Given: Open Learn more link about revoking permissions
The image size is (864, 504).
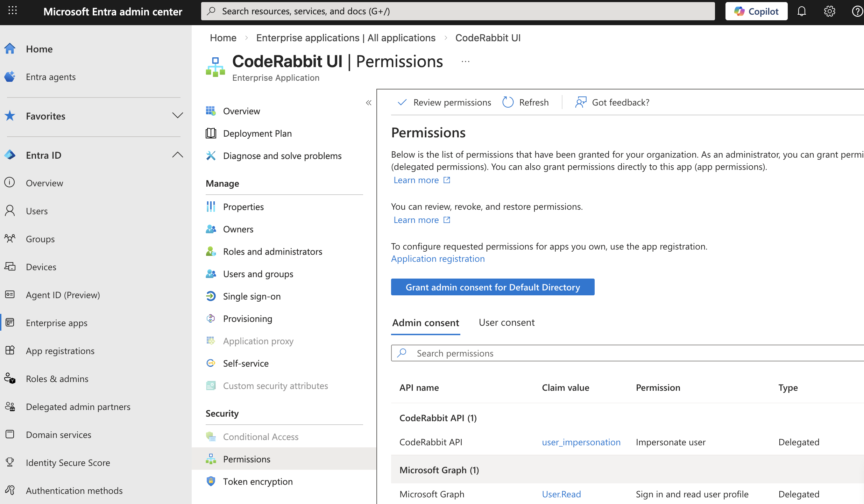Looking at the screenshot, I should (x=422, y=220).
